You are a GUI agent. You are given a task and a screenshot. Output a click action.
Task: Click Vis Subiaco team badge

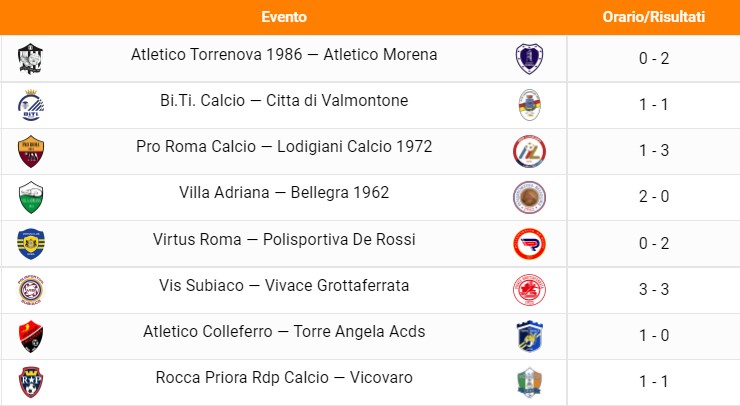pyautogui.click(x=31, y=290)
